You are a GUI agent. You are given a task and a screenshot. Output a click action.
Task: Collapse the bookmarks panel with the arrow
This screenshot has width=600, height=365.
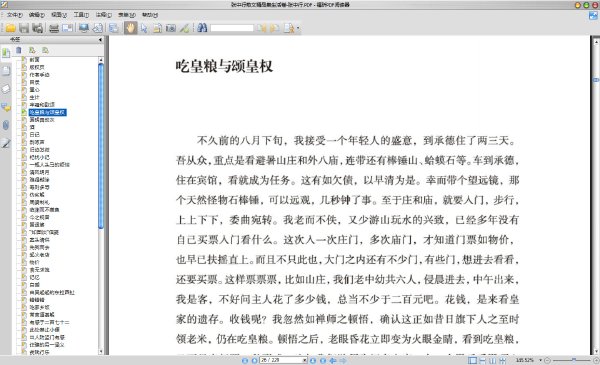click(100, 39)
